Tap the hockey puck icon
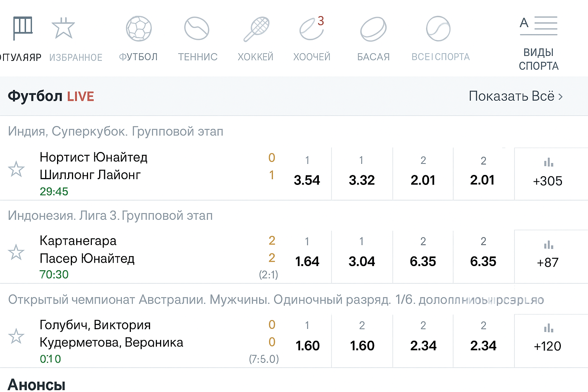This screenshot has width=588, height=392. (x=373, y=29)
